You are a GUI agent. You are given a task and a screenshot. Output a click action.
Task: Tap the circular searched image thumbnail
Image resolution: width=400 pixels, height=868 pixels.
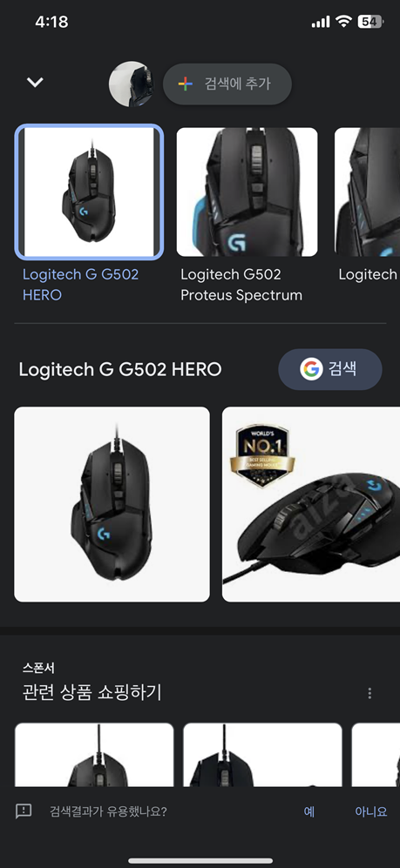[131, 84]
